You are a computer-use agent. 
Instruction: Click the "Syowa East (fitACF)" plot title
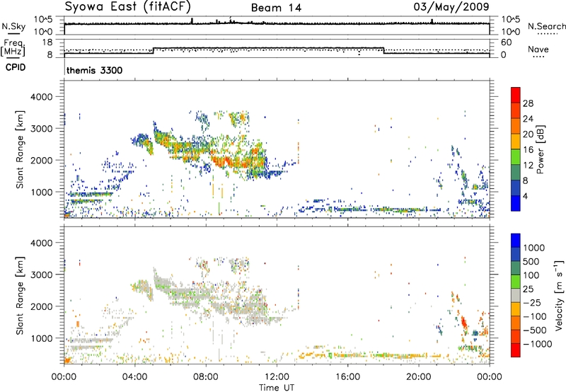pyautogui.click(x=128, y=7)
